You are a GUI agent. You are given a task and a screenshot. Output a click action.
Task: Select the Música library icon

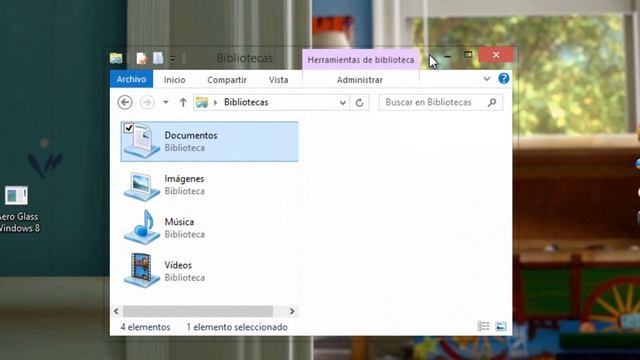tap(142, 227)
